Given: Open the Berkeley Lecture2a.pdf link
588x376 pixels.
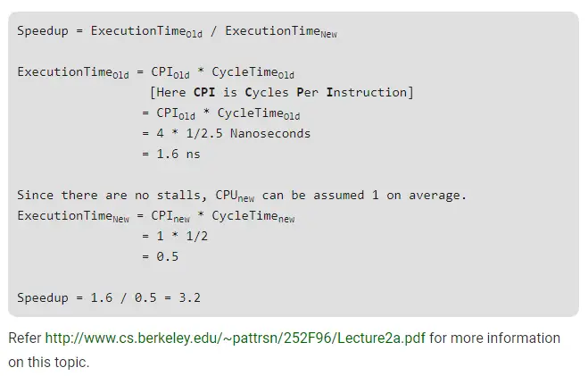Looking at the screenshot, I should point(236,338).
